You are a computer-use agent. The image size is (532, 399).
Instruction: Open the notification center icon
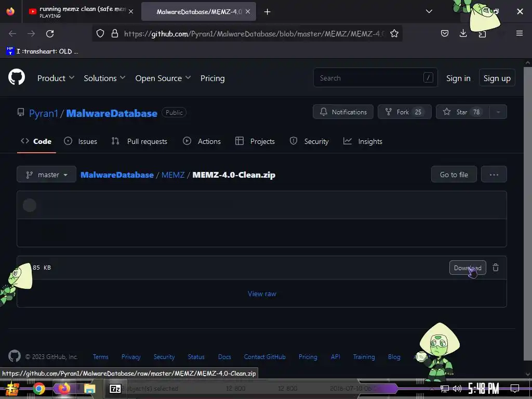tap(515, 389)
